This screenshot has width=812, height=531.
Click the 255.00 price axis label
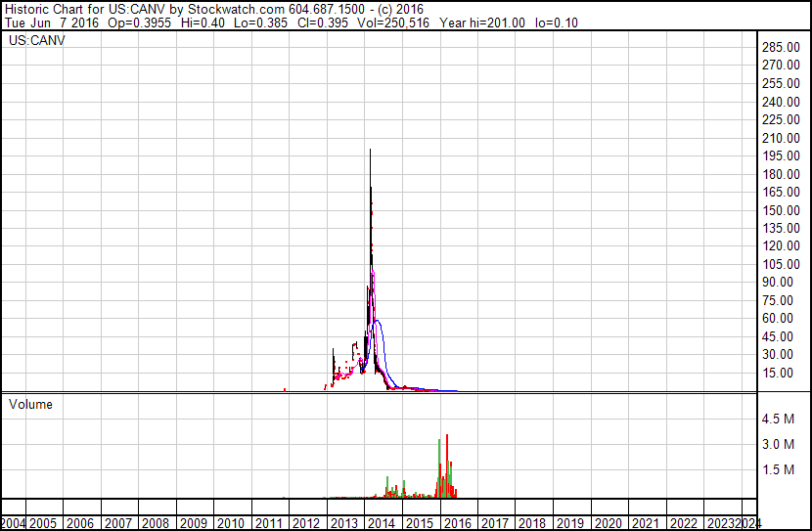point(781,83)
